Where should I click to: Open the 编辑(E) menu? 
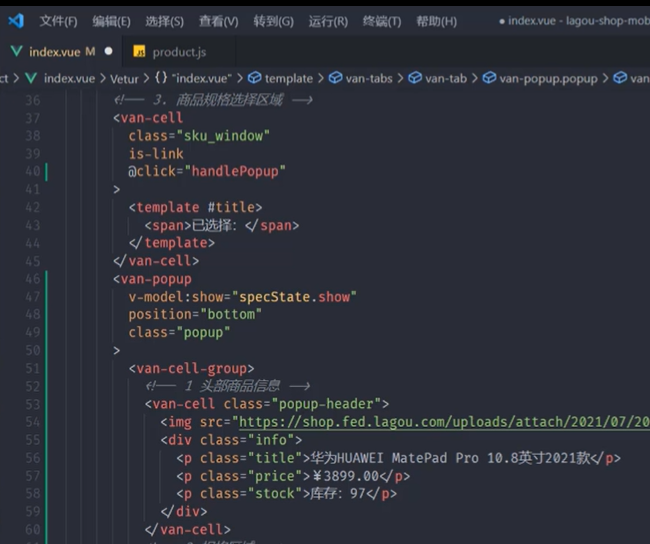tap(112, 21)
